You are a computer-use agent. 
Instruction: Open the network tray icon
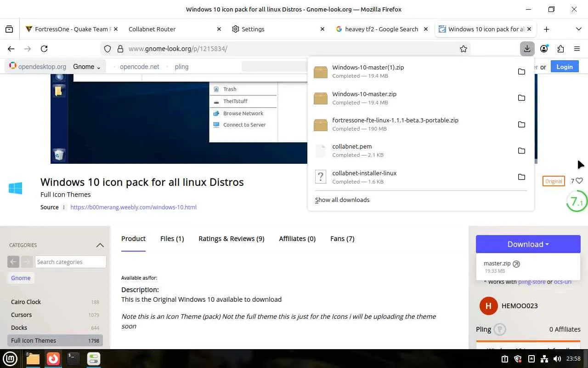(544, 359)
